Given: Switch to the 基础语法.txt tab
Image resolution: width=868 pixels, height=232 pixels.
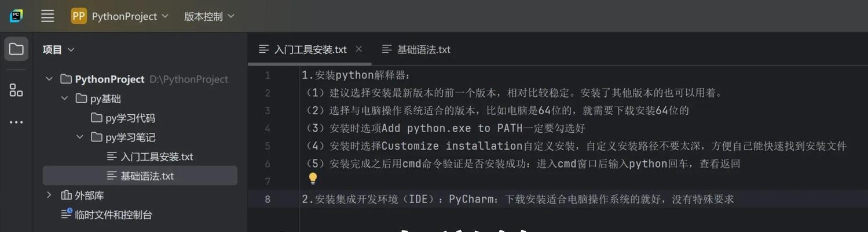Looking at the screenshot, I should click(416, 49).
